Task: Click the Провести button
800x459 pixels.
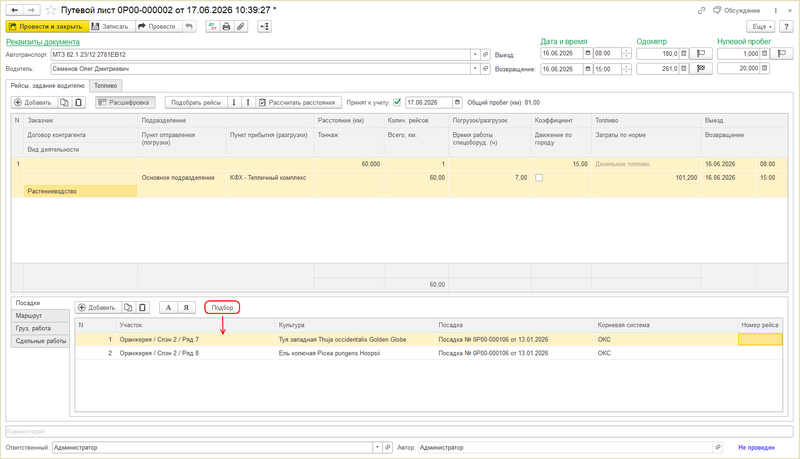Action: pyautogui.click(x=159, y=27)
